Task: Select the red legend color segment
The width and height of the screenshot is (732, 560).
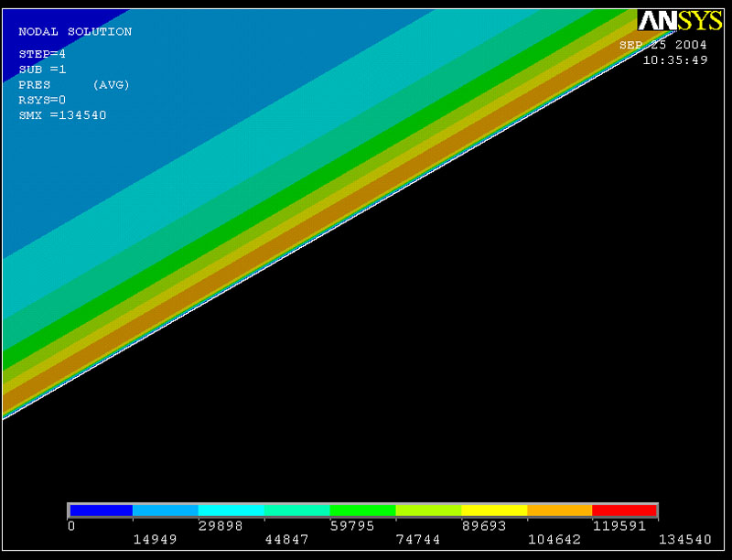Action: tap(625, 510)
